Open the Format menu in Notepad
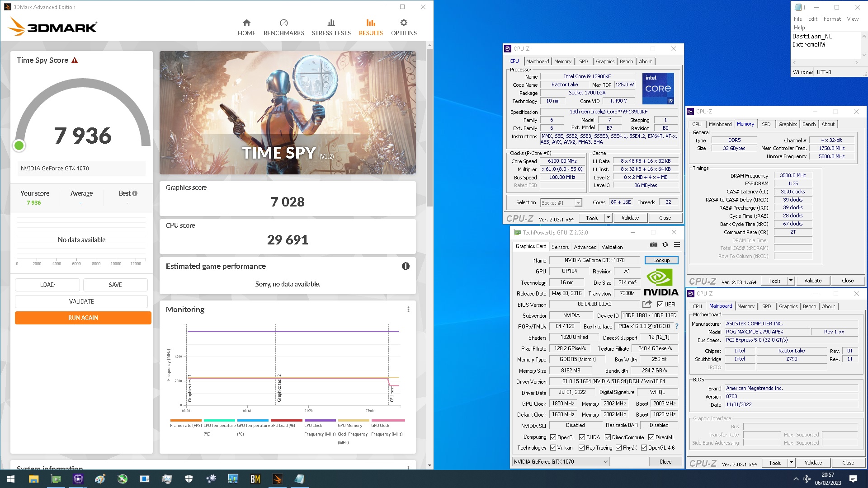This screenshot has width=868, height=488. (x=832, y=19)
